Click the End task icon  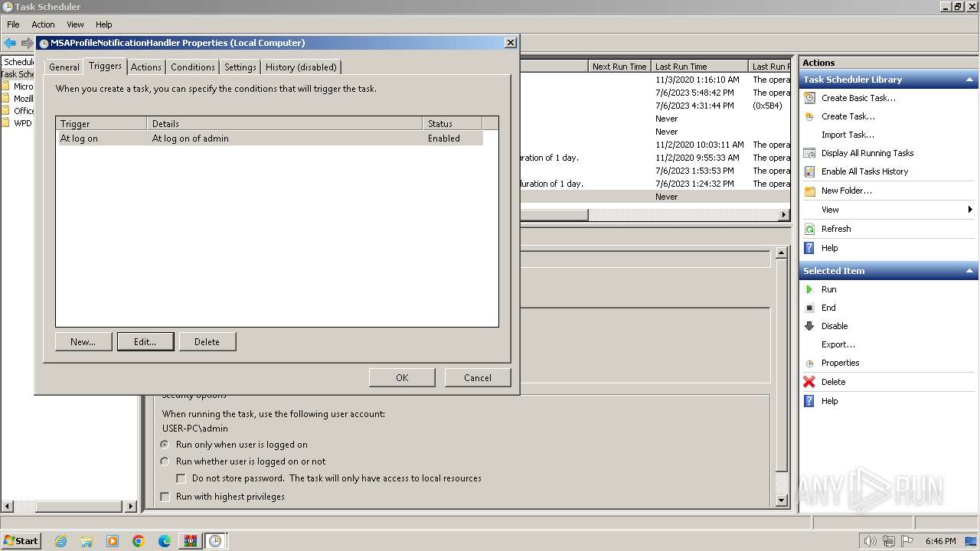coord(809,308)
